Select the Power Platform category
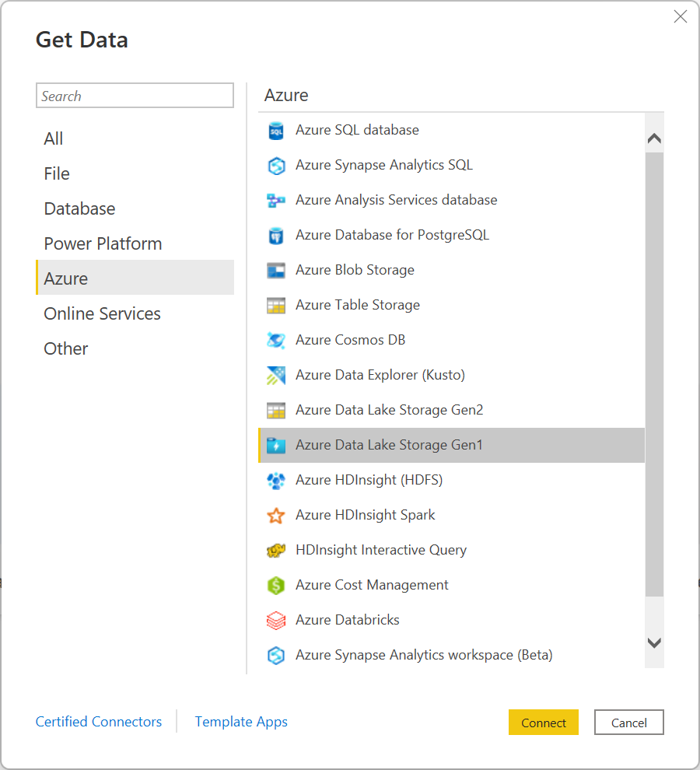Viewport: 700px width, 770px height. pos(103,243)
